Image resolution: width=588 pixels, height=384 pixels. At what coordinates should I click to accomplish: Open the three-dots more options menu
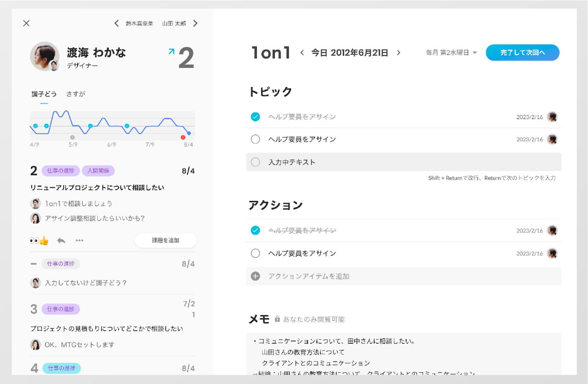point(79,240)
